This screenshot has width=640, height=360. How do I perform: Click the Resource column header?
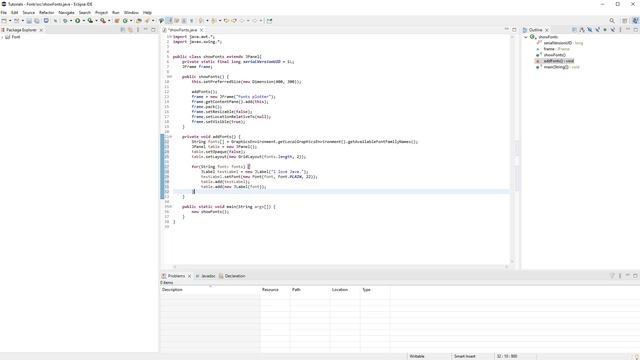point(275,289)
